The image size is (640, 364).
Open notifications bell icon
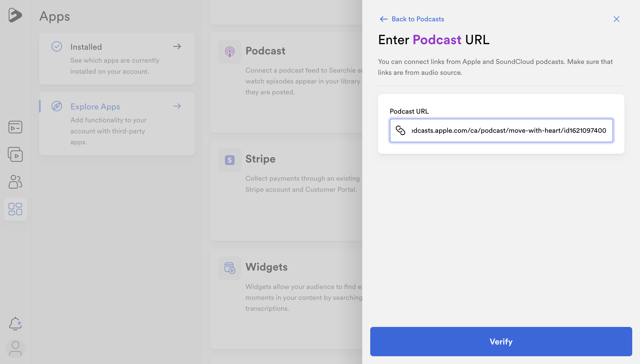tap(15, 324)
